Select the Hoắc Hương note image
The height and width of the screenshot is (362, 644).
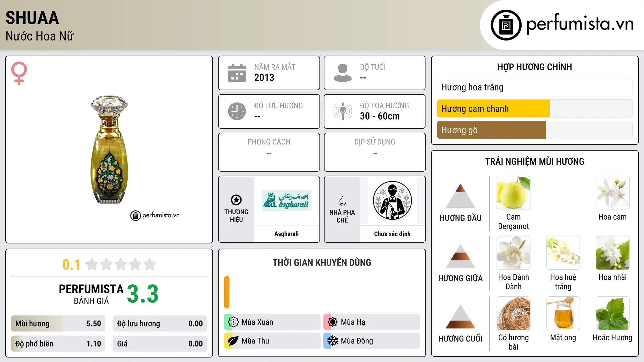(x=613, y=313)
